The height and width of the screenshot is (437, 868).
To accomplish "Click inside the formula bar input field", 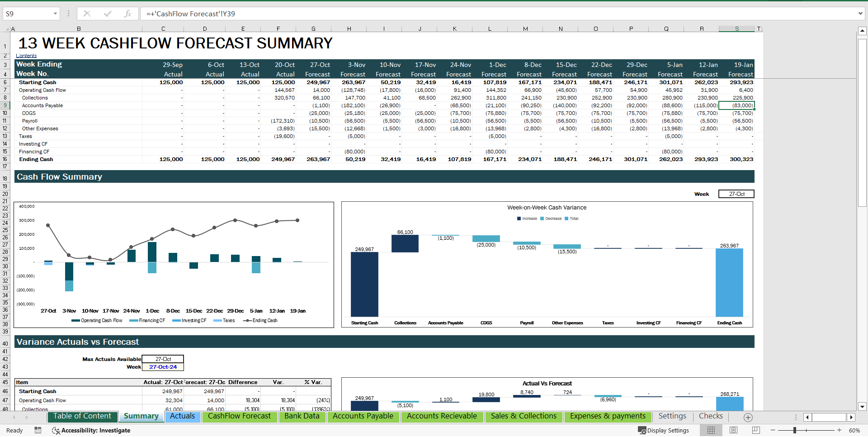I will click(x=316, y=14).
